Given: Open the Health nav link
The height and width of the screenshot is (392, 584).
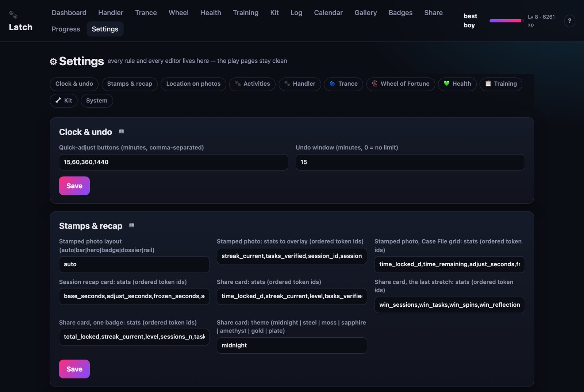Looking at the screenshot, I should 211,13.
